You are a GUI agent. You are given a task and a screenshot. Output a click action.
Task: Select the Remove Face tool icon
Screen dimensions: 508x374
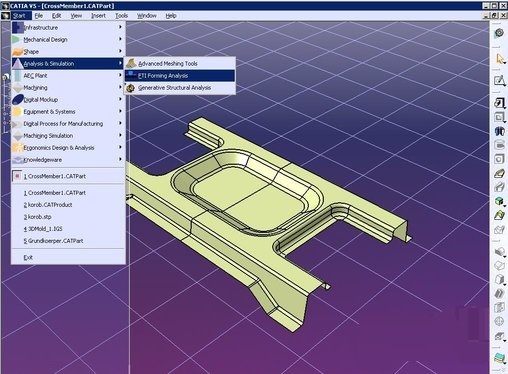499,336
